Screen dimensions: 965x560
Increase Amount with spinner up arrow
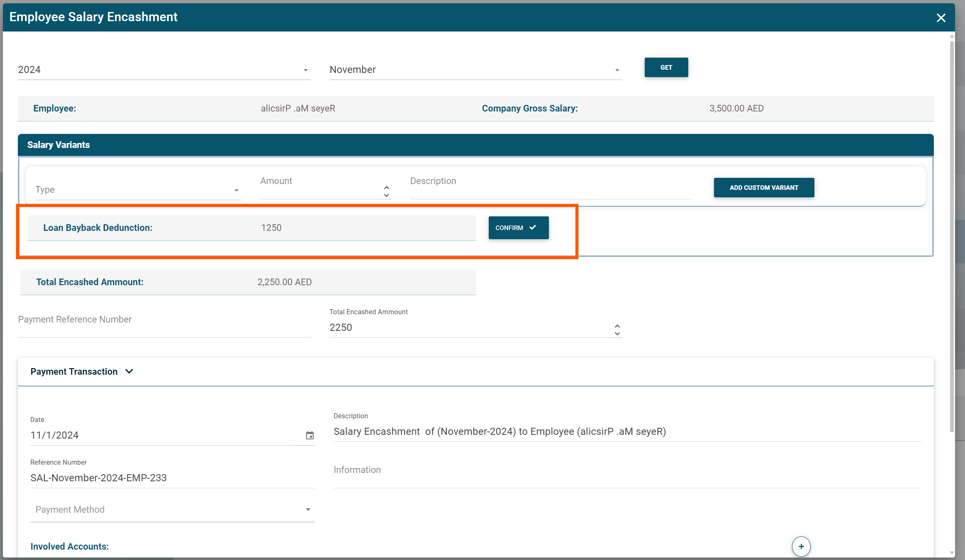(386, 187)
